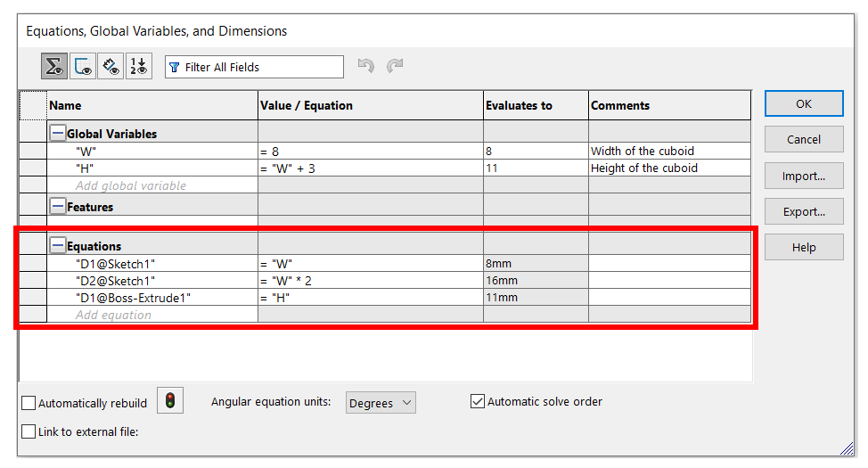Click the Name column header
Viewport: 868px width, 468px height.
(x=152, y=105)
